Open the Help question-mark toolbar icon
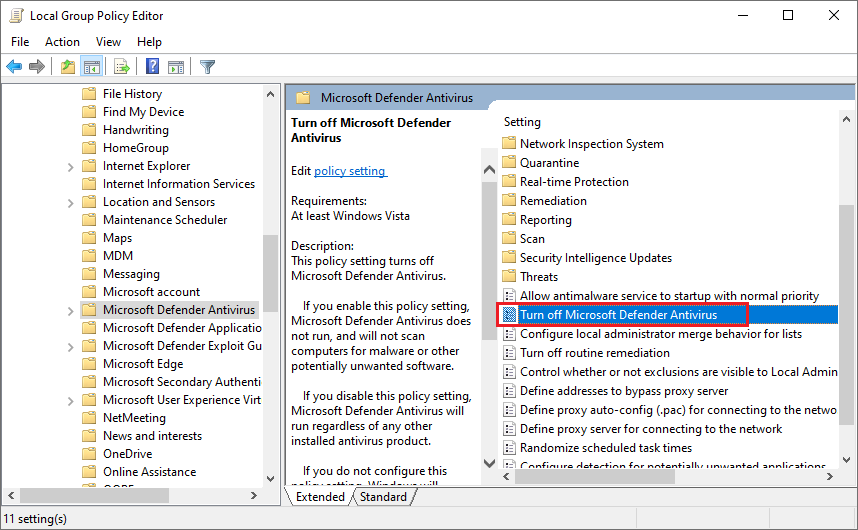858x530 pixels. point(153,67)
